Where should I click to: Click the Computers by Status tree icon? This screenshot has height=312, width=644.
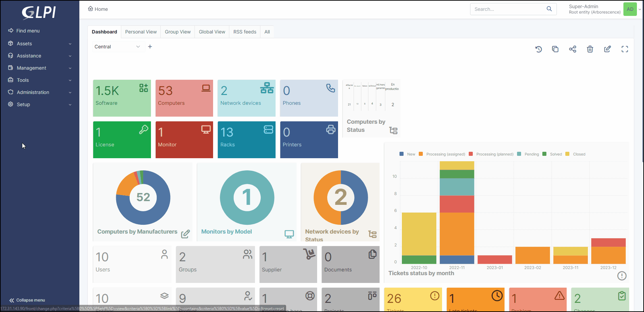[393, 130]
